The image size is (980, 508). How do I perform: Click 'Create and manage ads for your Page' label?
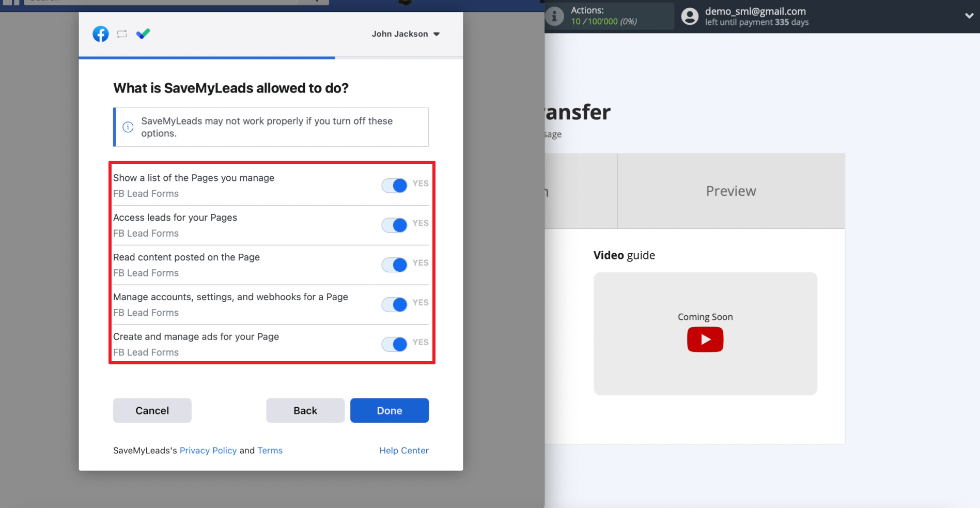pyautogui.click(x=196, y=337)
